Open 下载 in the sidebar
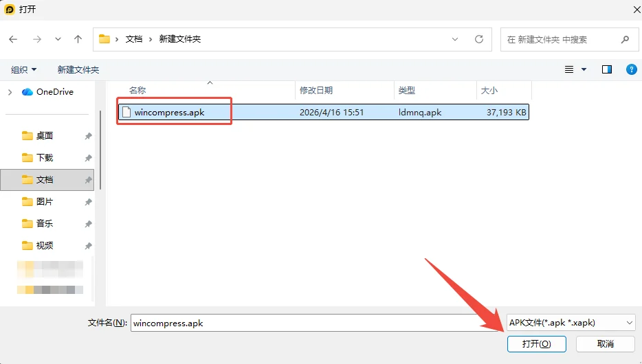 pyautogui.click(x=44, y=157)
